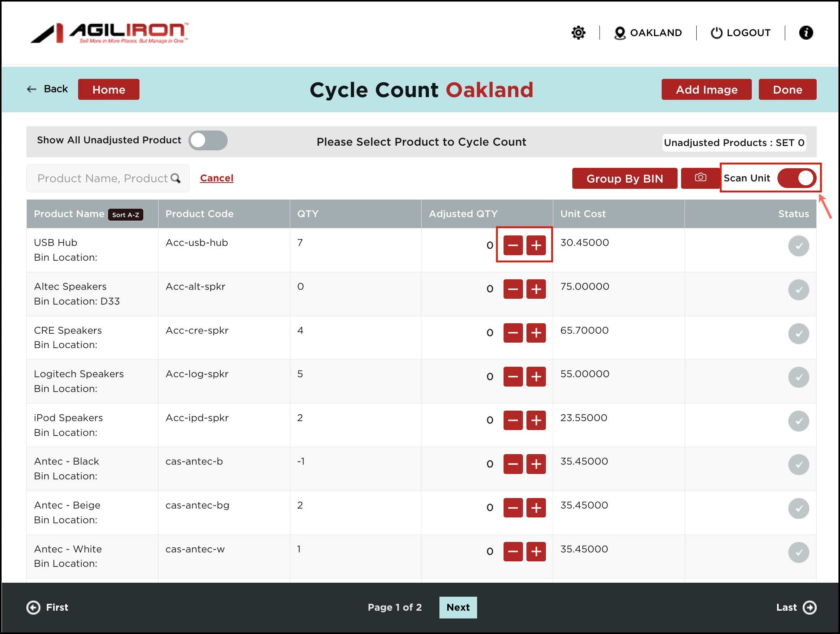Toggle Show All Unadjusted Product switch
Screen dimensions: 840x634
(208, 140)
